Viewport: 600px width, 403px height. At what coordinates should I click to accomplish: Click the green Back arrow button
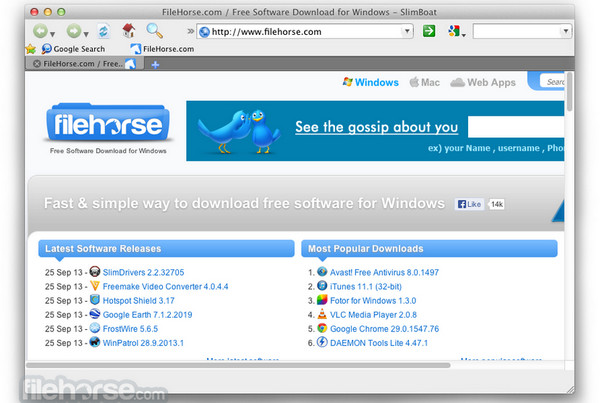41,31
